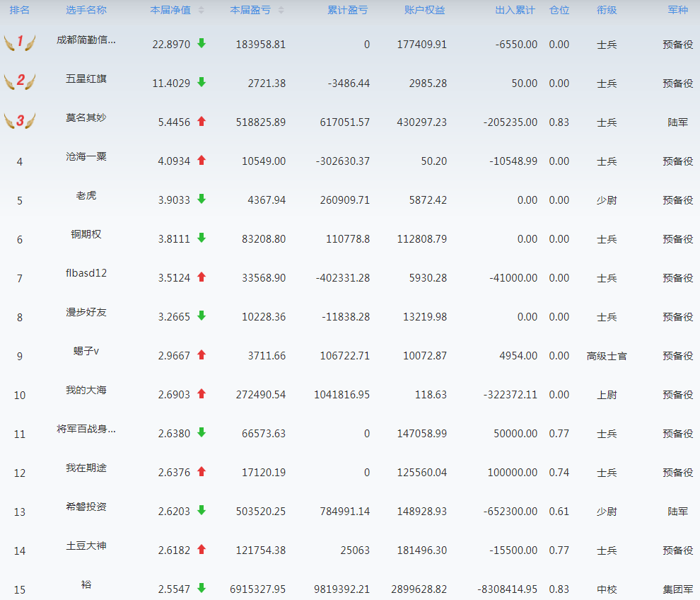Click green down arrow beside 11.4029
The height and width of the screenshot is (600, 700).
[202, 82]
